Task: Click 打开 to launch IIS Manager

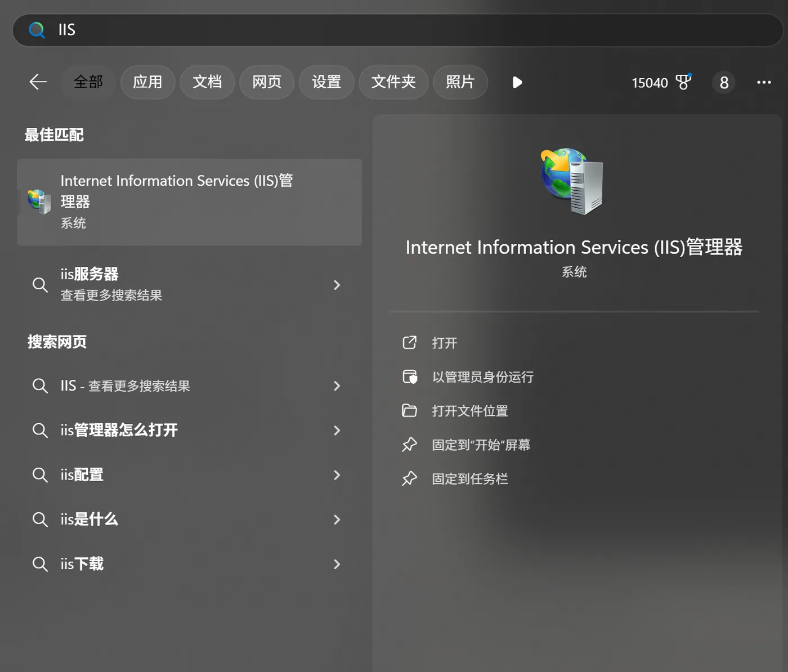Action: pos(444,343)
